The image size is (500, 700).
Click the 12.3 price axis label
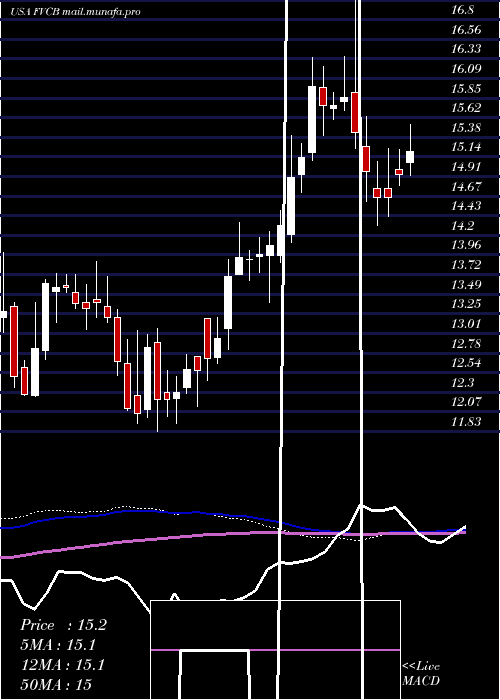(462, 382)
